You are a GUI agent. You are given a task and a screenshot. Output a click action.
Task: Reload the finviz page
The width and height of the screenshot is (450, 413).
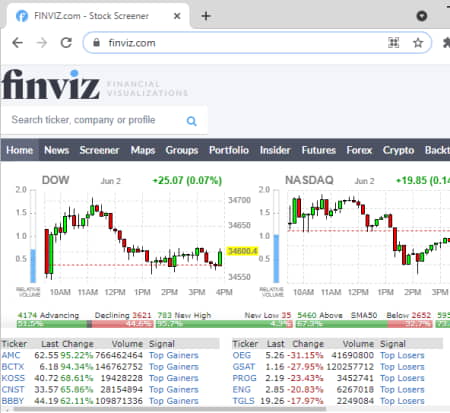(66, 43)
